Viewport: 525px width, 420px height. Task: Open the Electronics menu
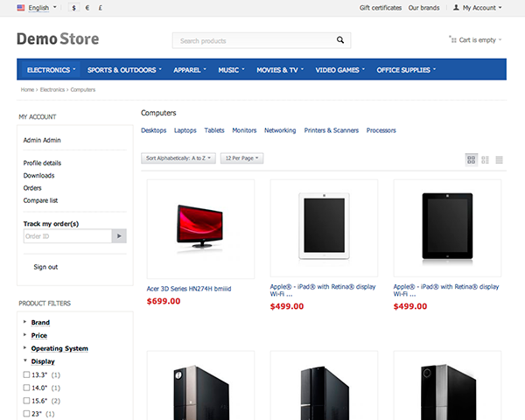coord(51,70)
